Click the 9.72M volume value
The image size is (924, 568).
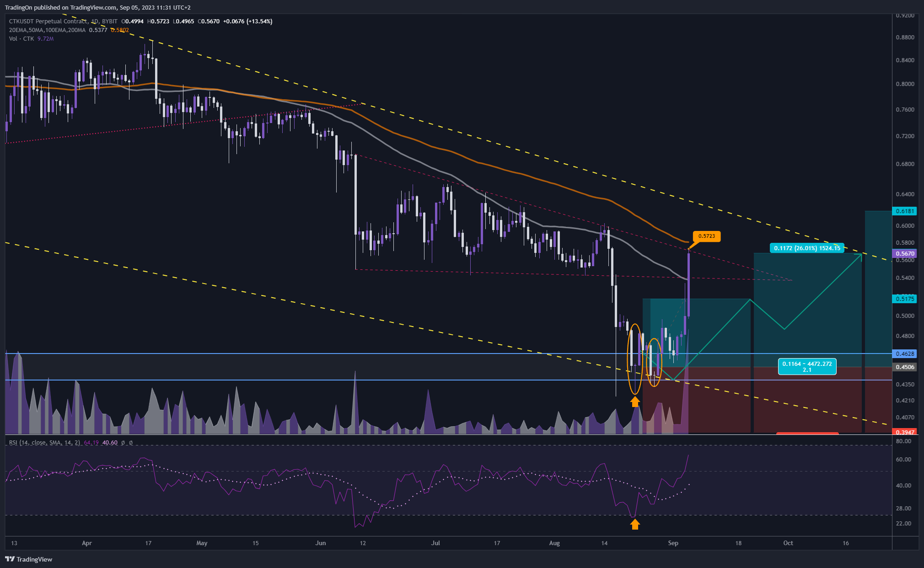(45, 39)
